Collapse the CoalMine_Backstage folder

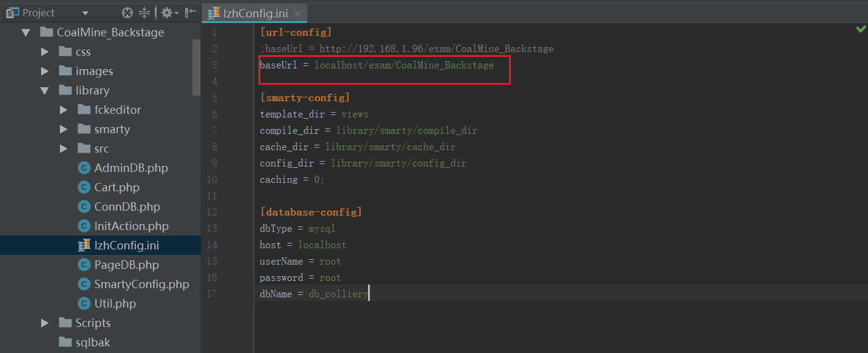(x=25, y=33)
